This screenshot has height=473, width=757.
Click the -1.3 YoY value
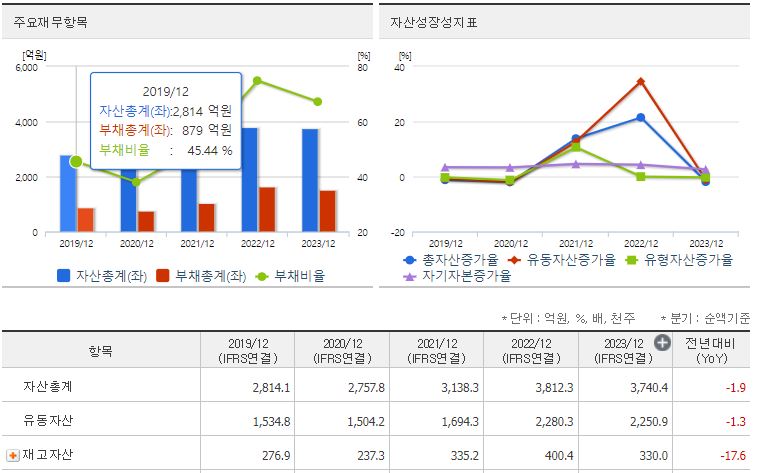(x=736, y=421)
